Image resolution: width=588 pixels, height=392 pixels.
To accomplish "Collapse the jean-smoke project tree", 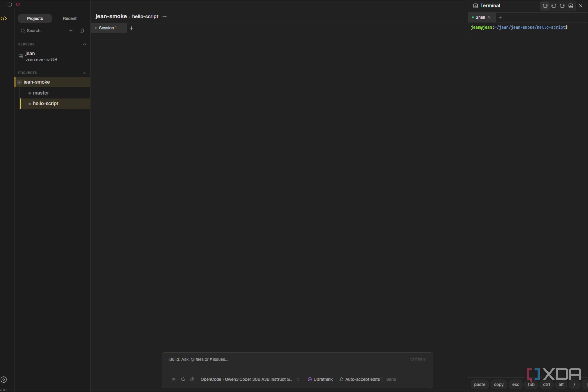I will 53,82.
